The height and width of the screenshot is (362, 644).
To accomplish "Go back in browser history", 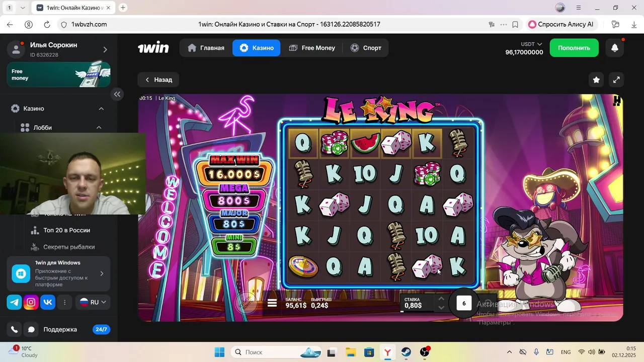I will tap(10, 24).
